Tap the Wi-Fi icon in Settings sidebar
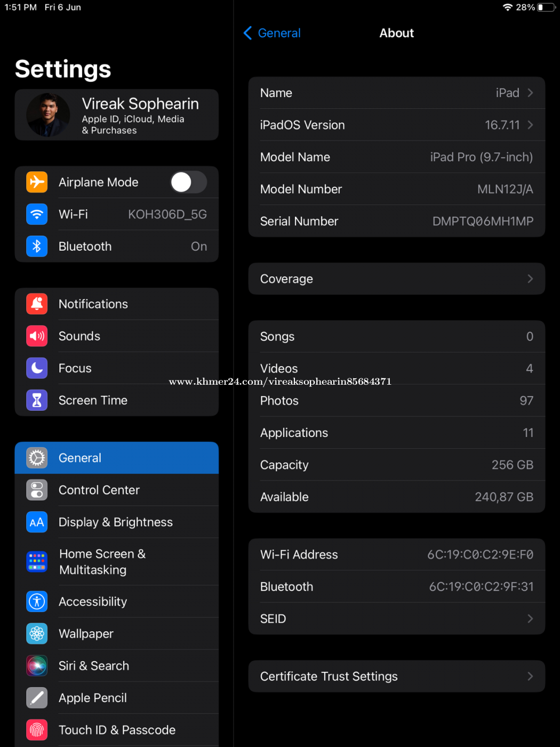The width and height of the screenshot is (560, 747). [x=37, y=214]
